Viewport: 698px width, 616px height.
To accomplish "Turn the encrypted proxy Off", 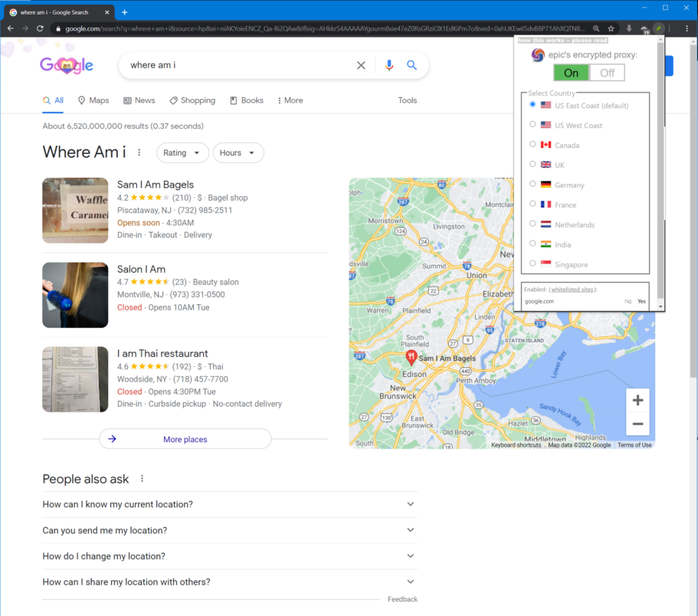I will tap(607, 72).
